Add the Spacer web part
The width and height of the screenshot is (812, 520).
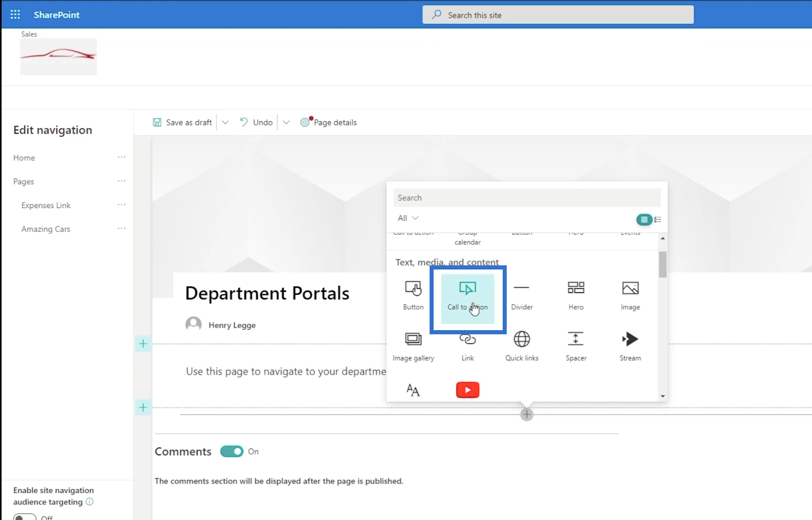(576, 346)
